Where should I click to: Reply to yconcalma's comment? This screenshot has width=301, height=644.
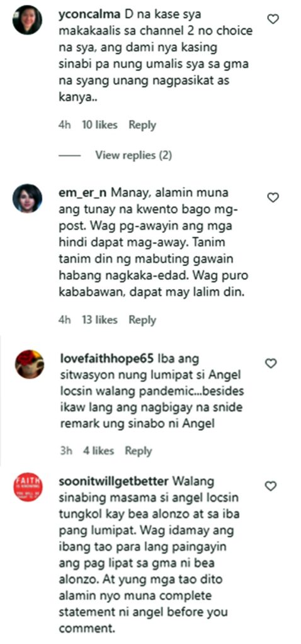142,125
